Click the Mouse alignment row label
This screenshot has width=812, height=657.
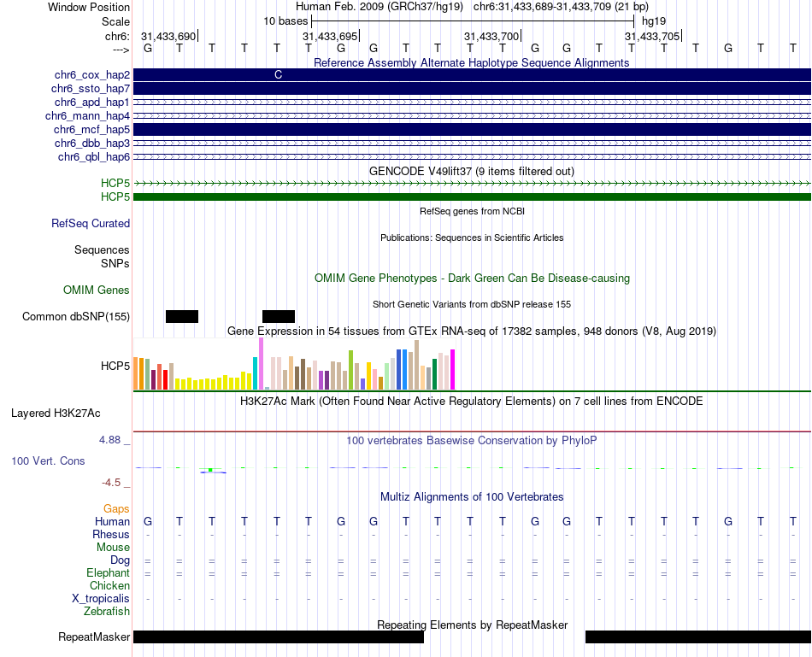[x=114, y=548]
